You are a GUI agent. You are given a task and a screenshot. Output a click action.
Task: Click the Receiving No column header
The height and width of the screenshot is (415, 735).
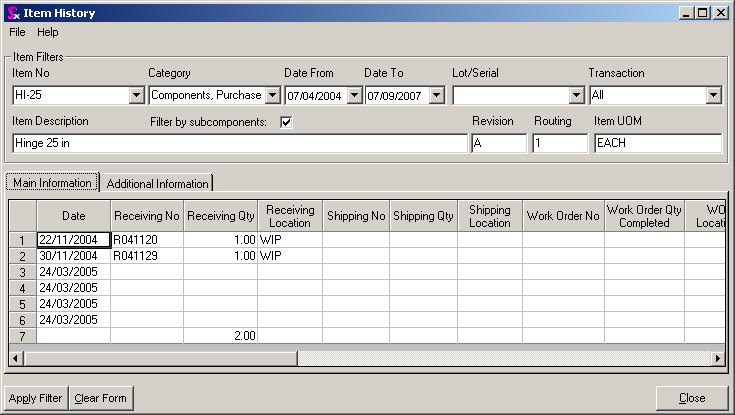pos(147,216)
